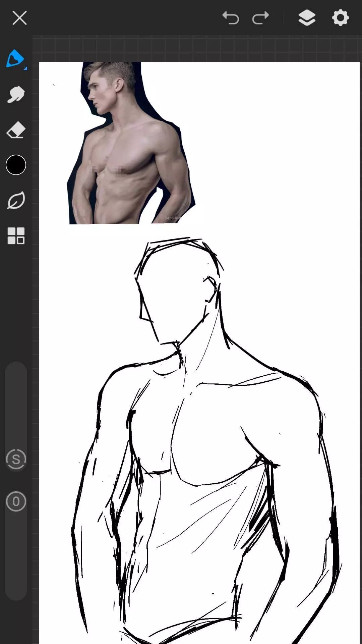The image size is (362, 644).
Task: Select the blue brush pen tool
Action: pyautogui.click(x=15, y=59)
